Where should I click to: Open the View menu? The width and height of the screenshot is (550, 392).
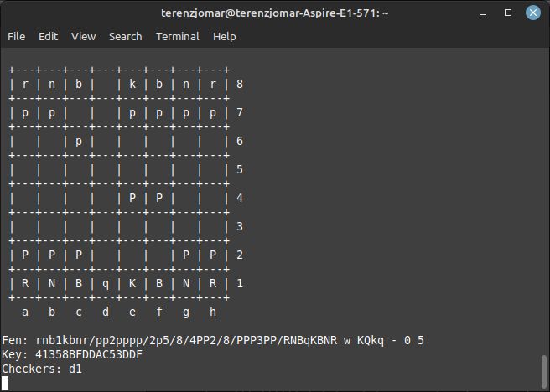click(x=84, y=37)
